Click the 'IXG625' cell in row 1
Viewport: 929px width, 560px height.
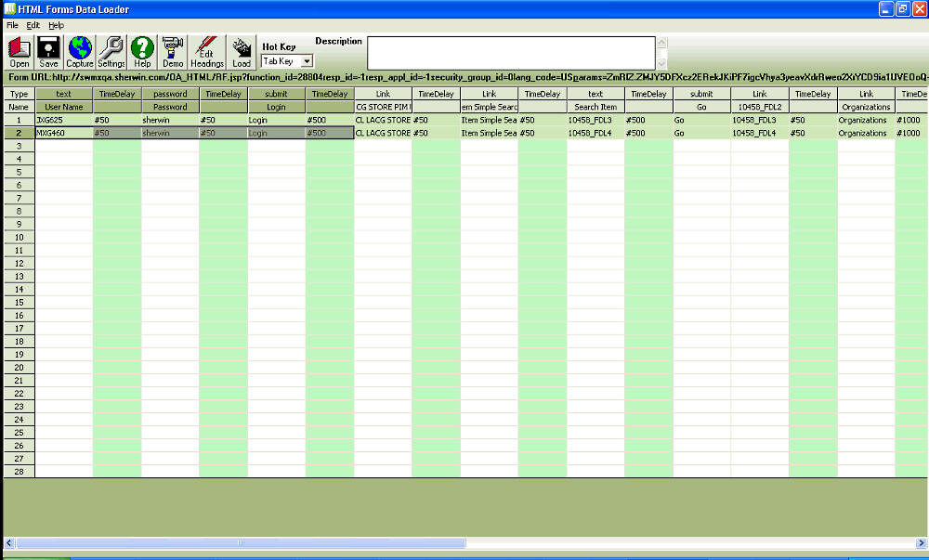pyautogui.click(x=64, y=120)
